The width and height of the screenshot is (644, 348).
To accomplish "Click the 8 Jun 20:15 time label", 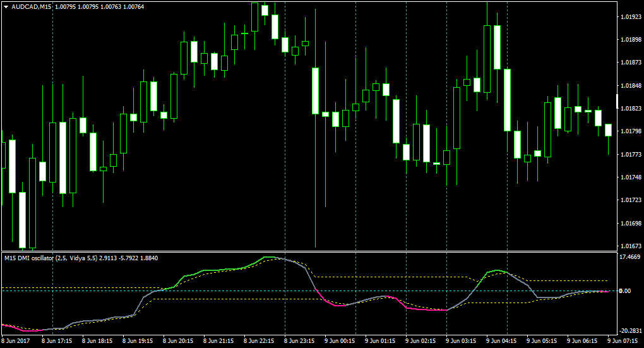I will click(178, 340).
